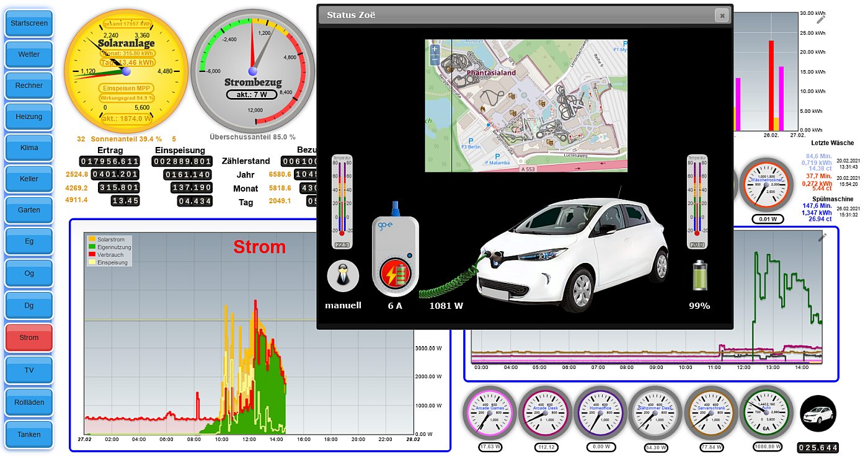Open the TV page

point(29,370)
